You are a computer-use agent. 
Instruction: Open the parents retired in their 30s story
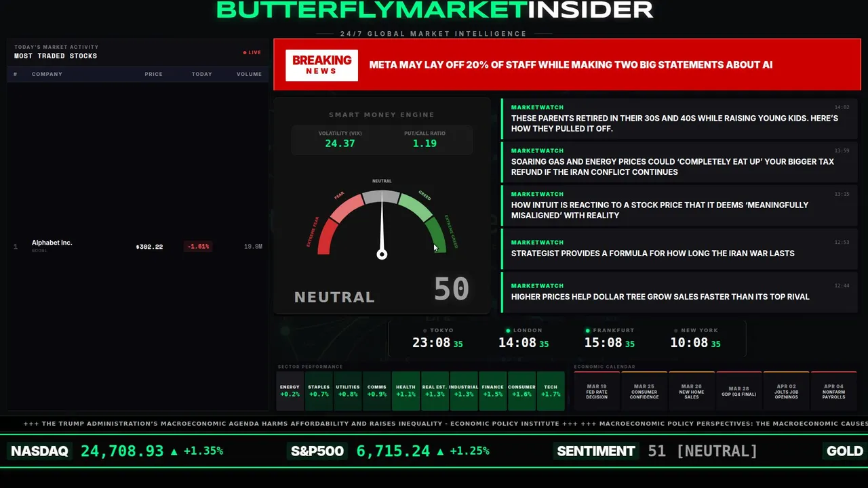click(x=680, y=118)
